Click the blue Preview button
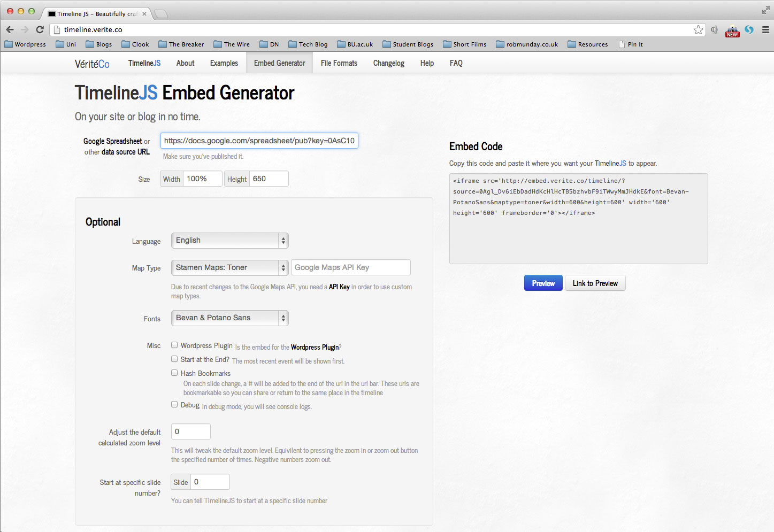The height and width of the screenshot is (532, 774). (x=543, y=283)
